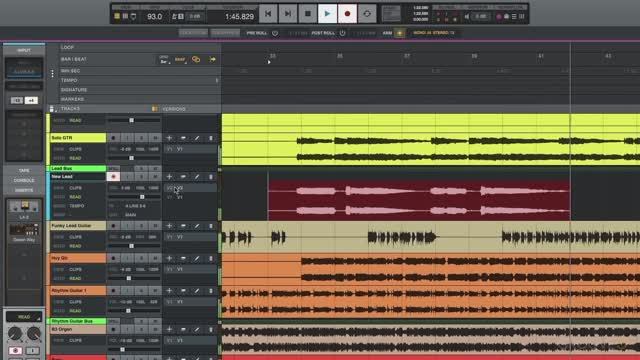Image resolution: width=640 pixels, height=360 pixels.
Task: Toggle follow playhead arrow icon
Action: tap(212, 60)
